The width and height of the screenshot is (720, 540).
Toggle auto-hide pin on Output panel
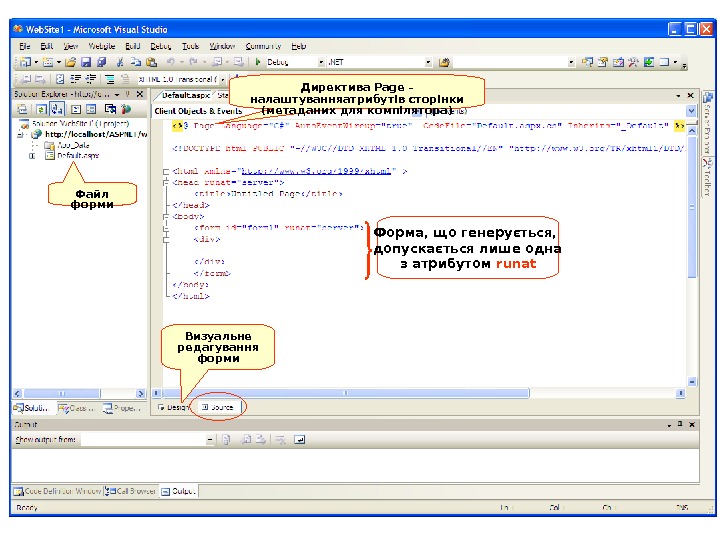[680, 424]
